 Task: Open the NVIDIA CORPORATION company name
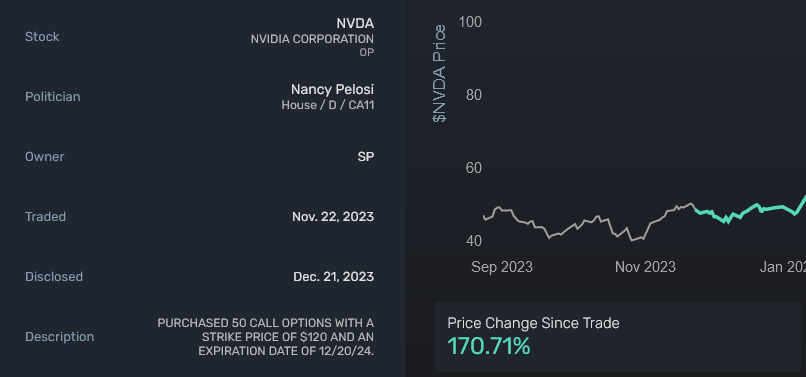coord(312,39)
